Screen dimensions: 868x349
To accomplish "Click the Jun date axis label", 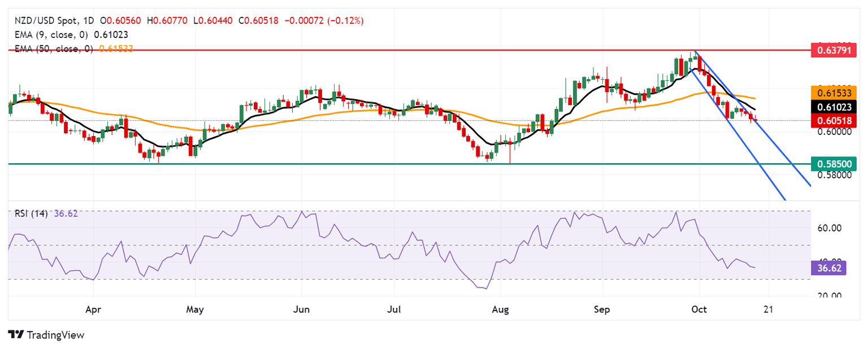I will (x=302, y=310).
